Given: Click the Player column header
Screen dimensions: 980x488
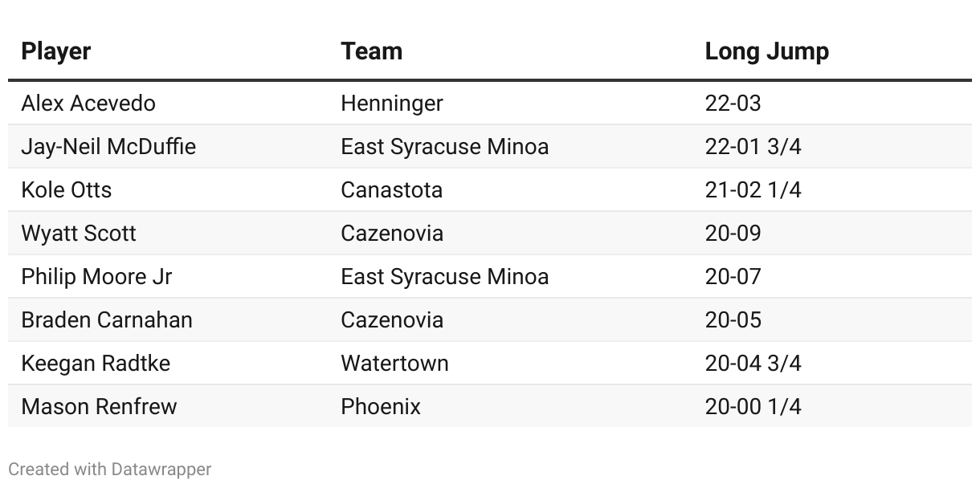Looking at the screenshot, I should point(55,51).
